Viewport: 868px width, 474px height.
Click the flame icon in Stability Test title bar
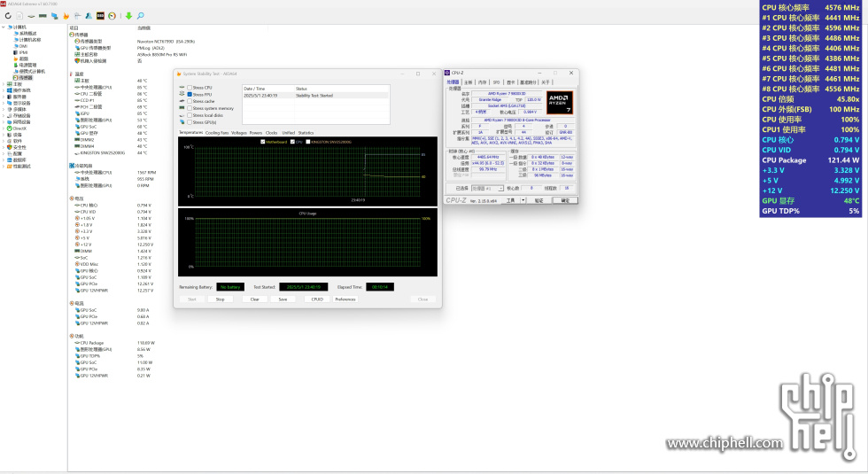click(179, 74)
